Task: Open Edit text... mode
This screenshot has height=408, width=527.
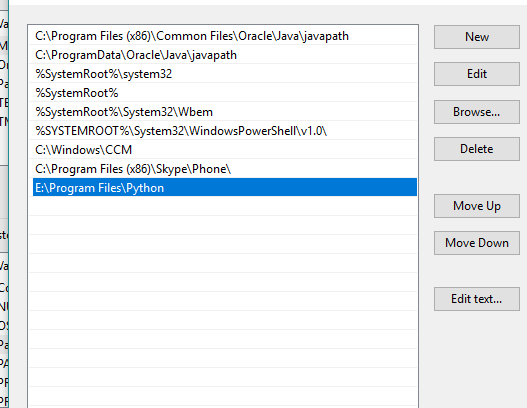Action: [x=477, y=299]
